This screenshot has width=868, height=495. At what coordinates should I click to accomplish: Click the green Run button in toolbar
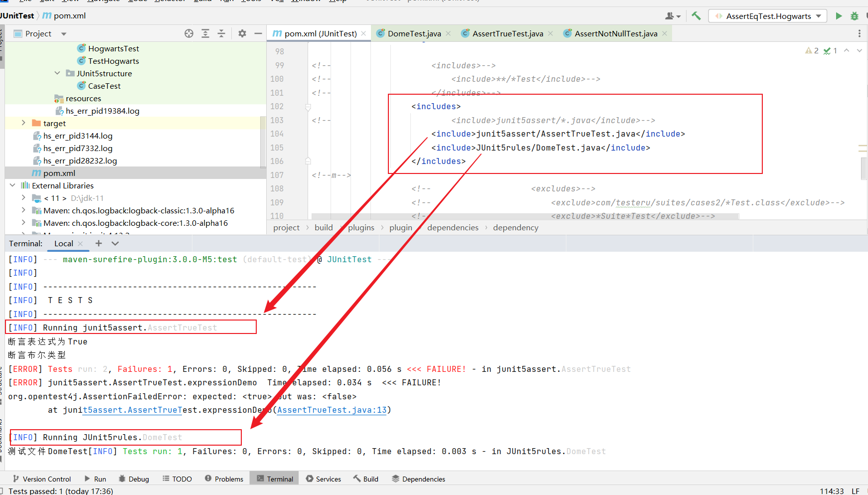pyautogui.click(x=839, y=16)
